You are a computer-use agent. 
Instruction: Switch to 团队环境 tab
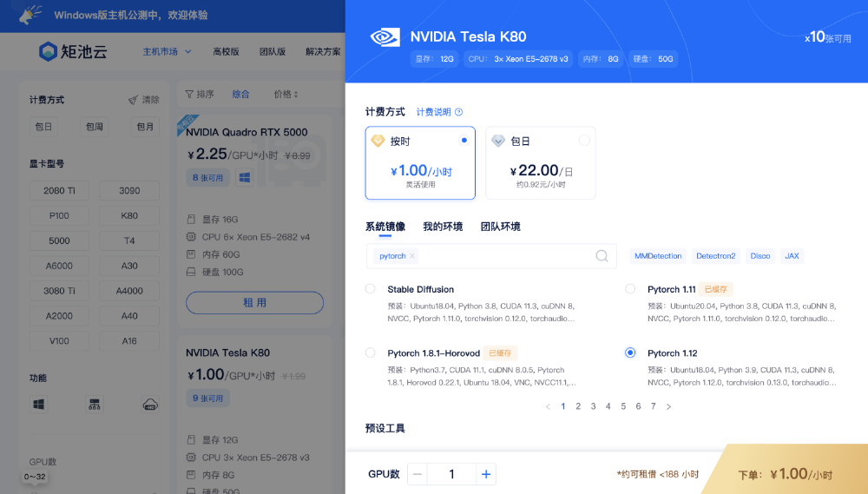pos(501,227)
